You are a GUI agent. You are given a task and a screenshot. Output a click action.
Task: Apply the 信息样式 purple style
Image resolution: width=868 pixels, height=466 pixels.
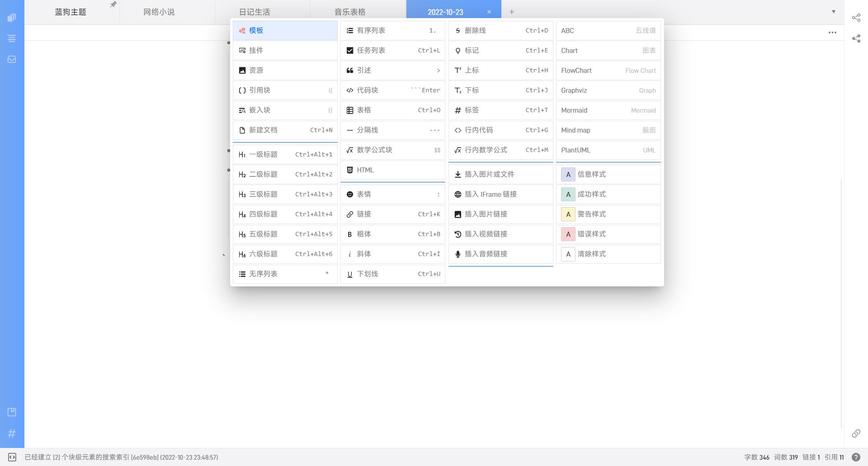(x=609, y=174)
